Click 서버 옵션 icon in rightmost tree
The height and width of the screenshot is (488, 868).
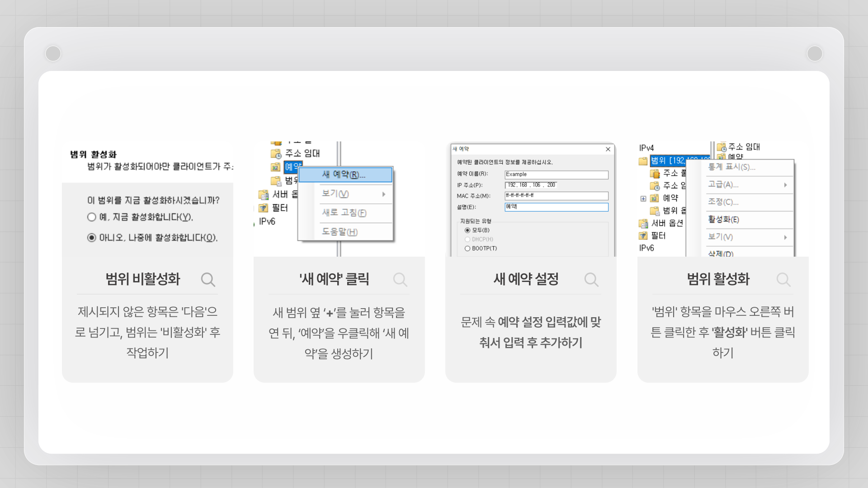point(643,223)
